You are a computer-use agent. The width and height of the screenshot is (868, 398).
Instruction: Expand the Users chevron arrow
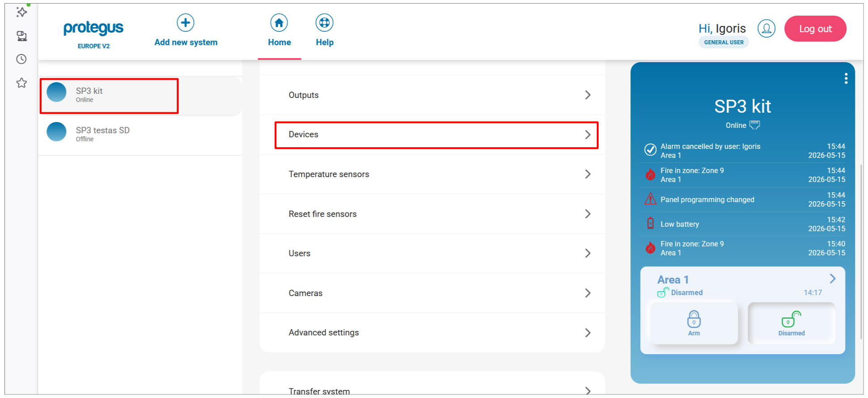click(588, 253)
